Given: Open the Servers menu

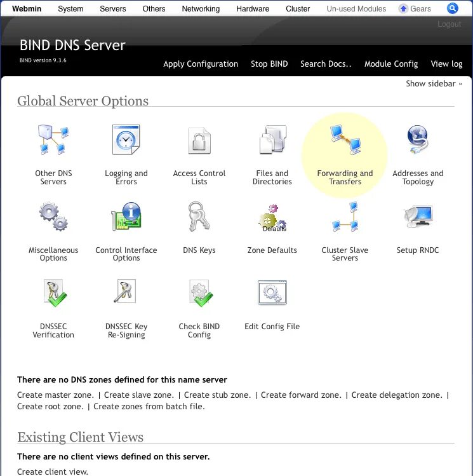Looking at the screenshot, I should point(113,8).
